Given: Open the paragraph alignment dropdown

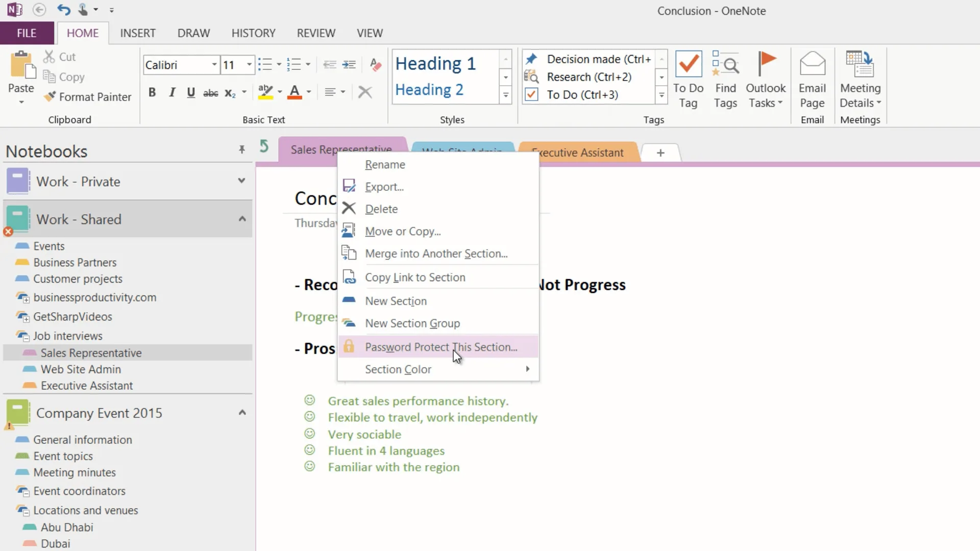Looking at the screenshot, I should pos(342,92).
